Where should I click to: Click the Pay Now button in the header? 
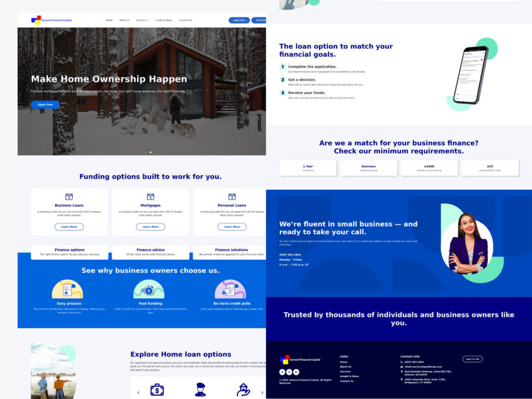[x=259, y=20]
